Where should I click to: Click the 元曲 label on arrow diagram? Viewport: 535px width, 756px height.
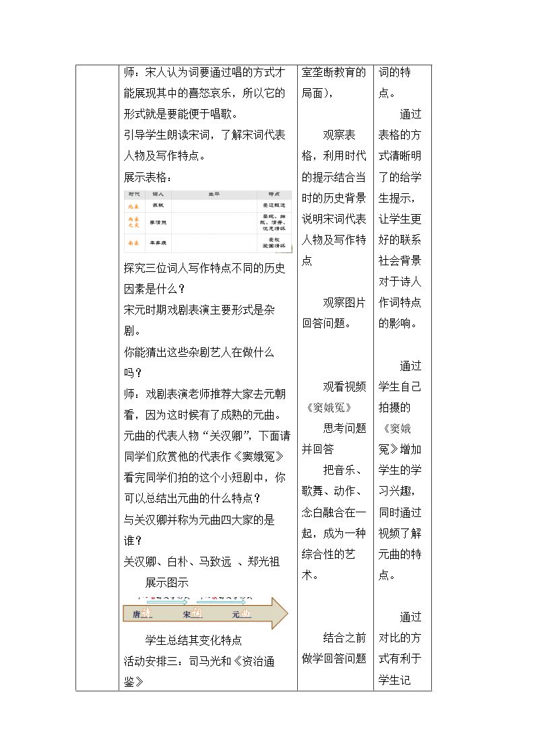click(x=241, y=613)
